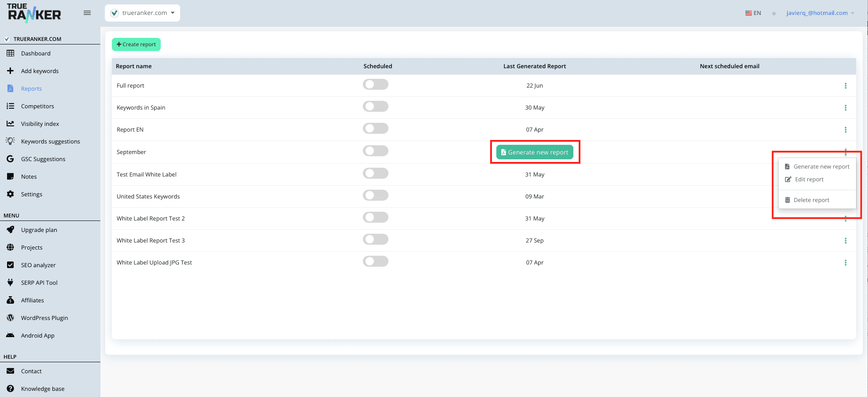This screenshot has width=868, height=397.
Task: Click the GSC Suggestions Google icon
Action: (11, 159)
